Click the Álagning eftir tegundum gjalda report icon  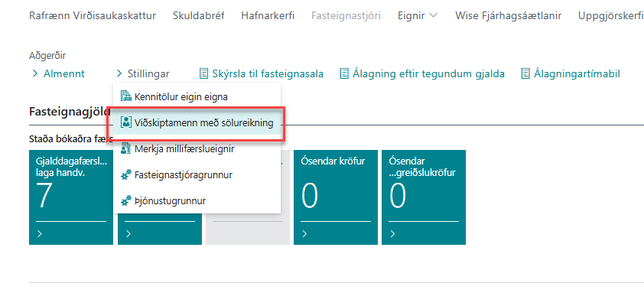[x=344, y=74]
